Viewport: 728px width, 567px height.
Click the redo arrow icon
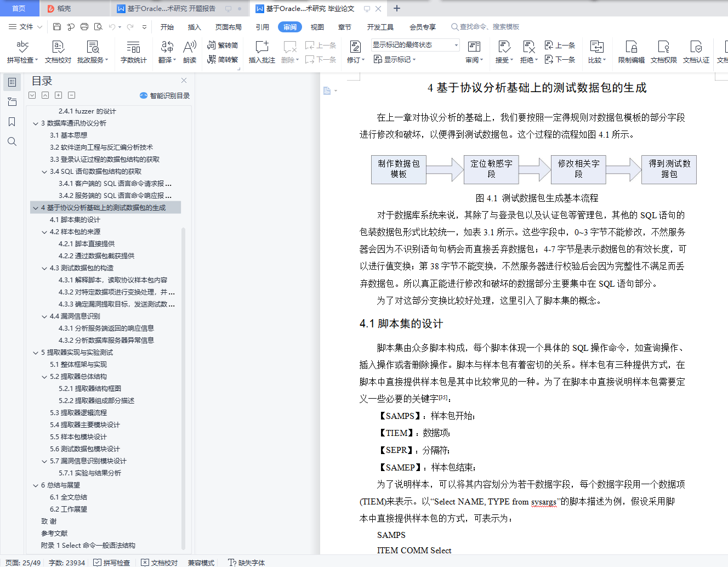coord(130,26)
